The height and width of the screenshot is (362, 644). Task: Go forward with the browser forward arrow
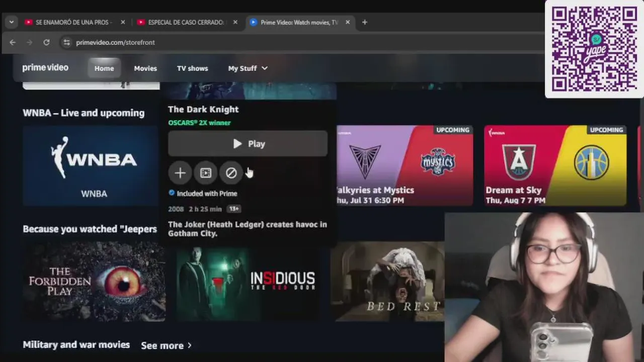click(x=29, y=43)
